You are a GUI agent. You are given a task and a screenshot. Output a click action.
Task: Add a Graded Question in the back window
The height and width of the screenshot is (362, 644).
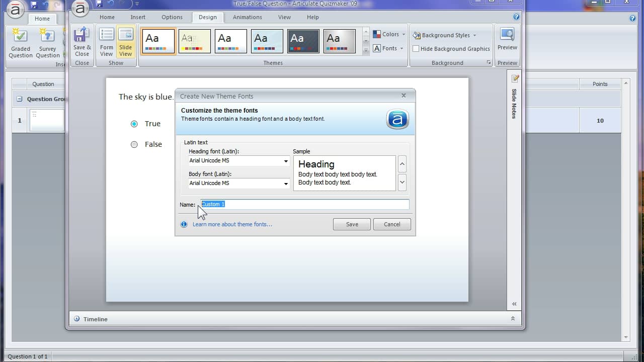point(21,43)
